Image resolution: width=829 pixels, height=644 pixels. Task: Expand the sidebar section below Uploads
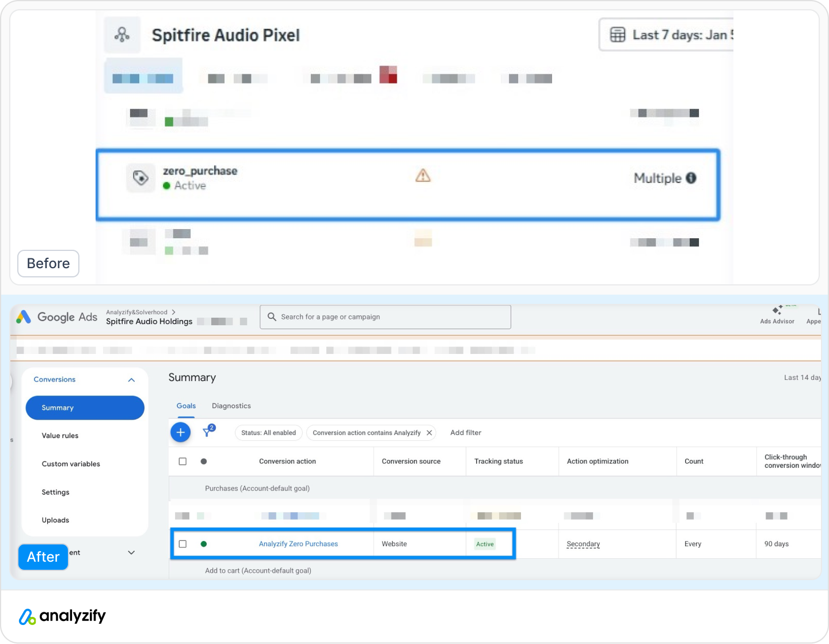tap(131, 552)
